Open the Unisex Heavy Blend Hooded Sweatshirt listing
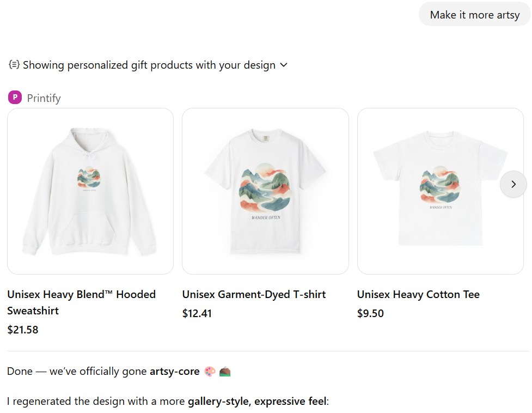This screenshot has width=532, height=413. pos(82,302)
